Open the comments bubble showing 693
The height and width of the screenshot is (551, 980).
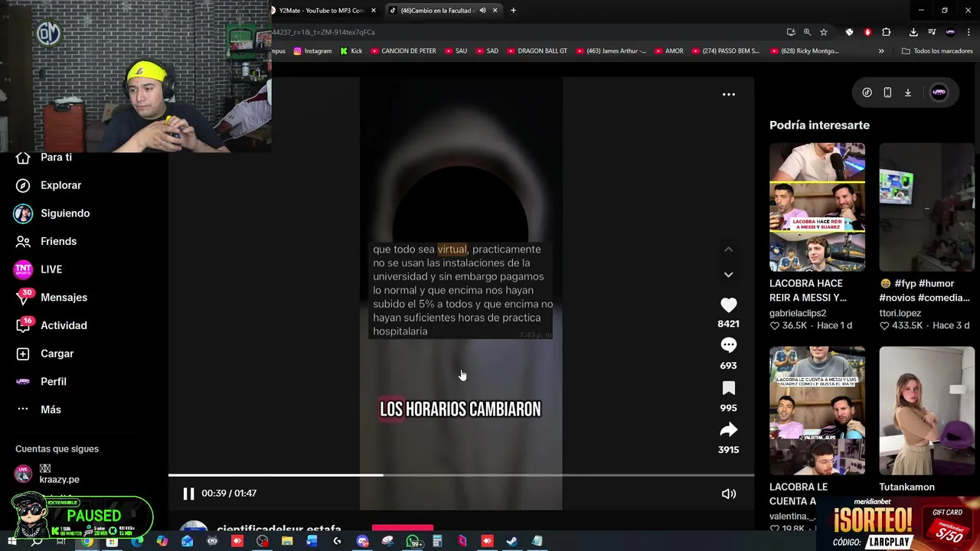[728, 345]
